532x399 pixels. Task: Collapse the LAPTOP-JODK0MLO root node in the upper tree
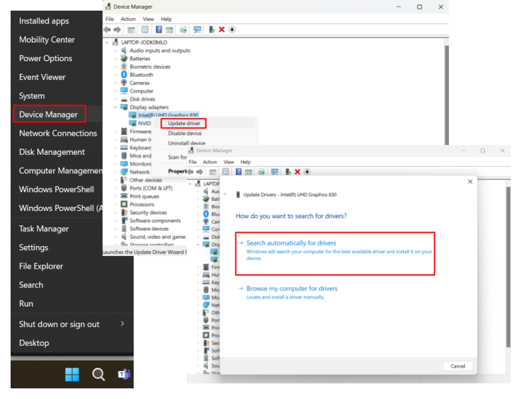pos(107,43)
